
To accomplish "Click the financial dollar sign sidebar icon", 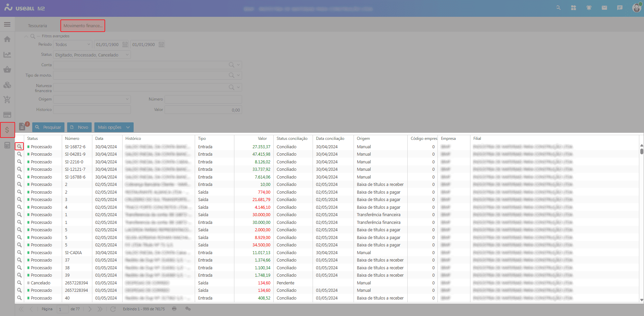I will [x=7, y=130].
